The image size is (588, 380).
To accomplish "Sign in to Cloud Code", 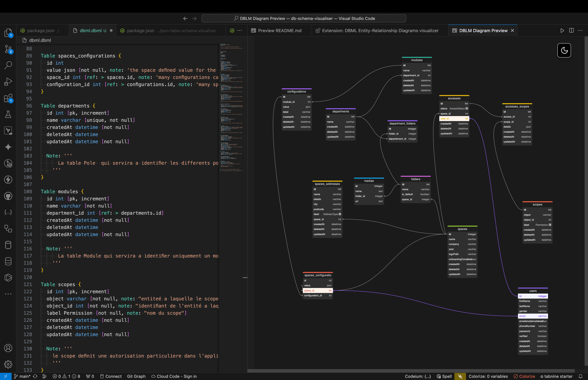I will coord(174,376).
